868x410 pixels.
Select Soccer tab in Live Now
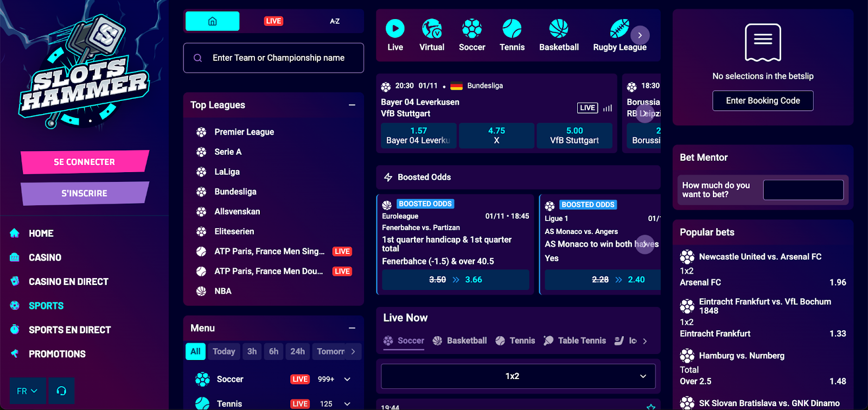point(404,340)
